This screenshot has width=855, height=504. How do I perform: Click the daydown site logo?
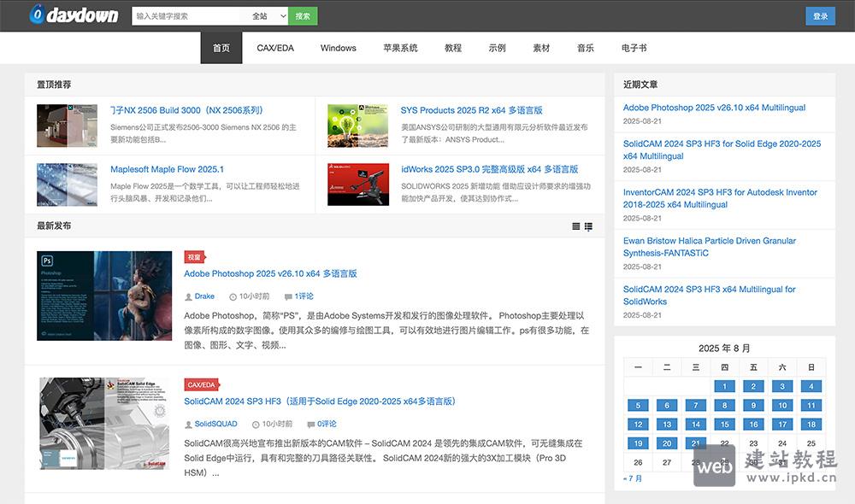pos(74,15)
